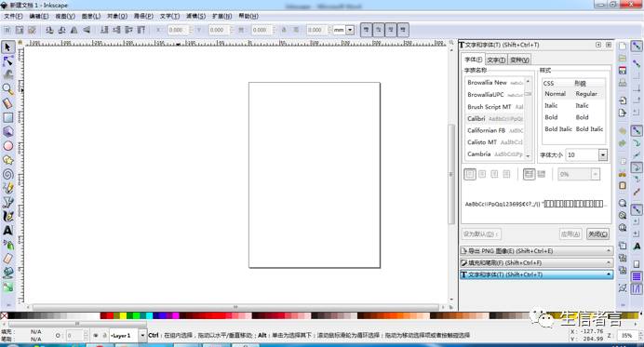The height and width of the screenshot is (347, 644).
Task: Select the Node editing tool
Action: pos(7,61)
